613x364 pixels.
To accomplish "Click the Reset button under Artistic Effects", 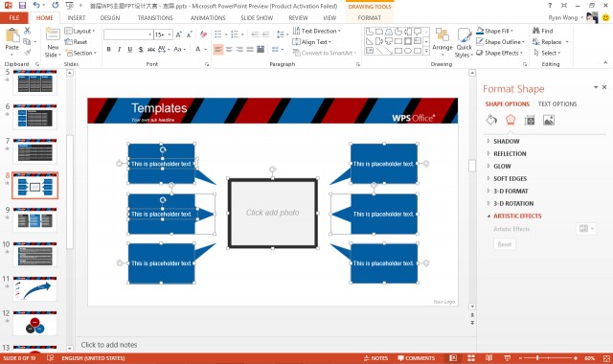I will (505, 244).
